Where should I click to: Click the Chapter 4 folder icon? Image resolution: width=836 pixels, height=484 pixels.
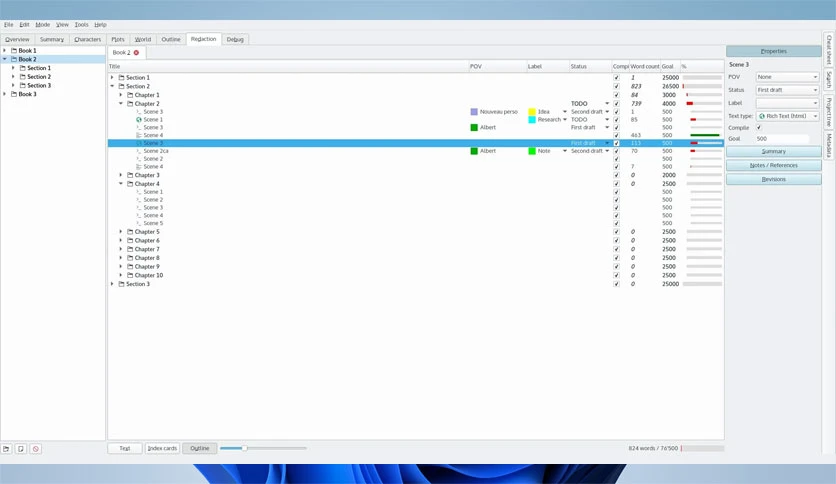(x=130, y=184)
